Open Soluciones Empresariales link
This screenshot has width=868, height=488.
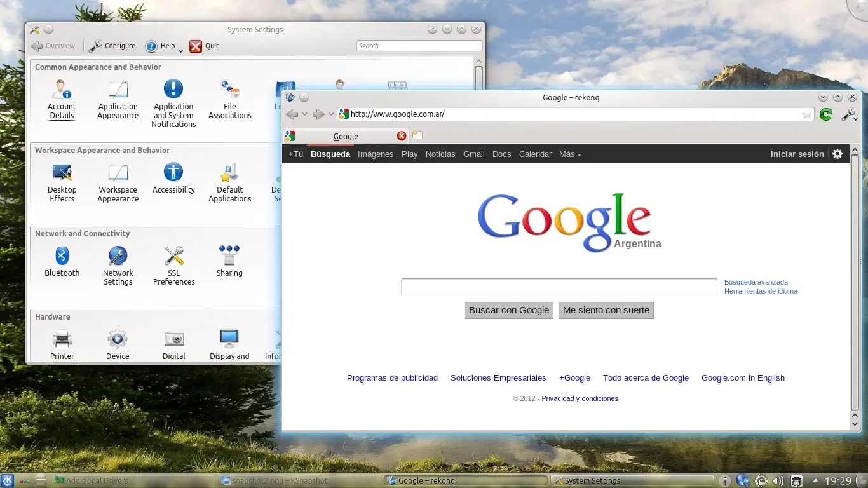coord(498,377)
